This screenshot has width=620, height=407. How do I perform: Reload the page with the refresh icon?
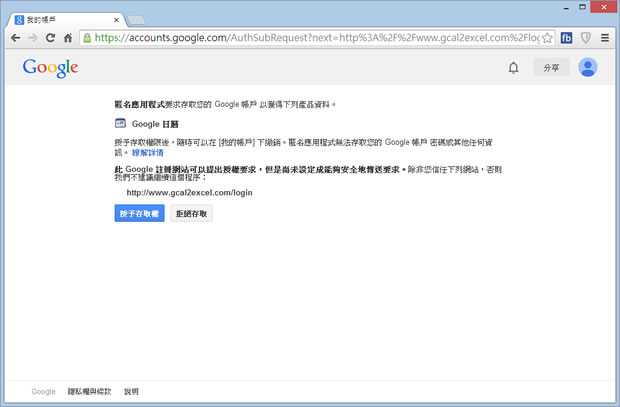50,38
